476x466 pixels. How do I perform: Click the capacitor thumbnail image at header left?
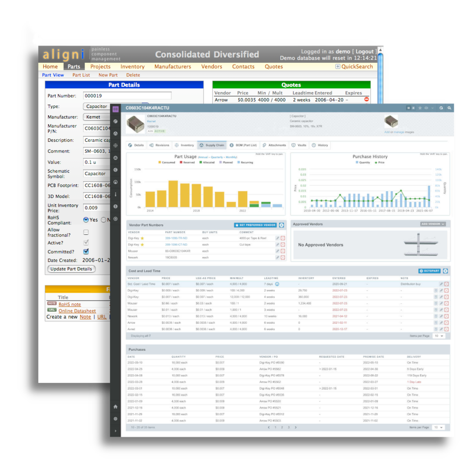point(135,124)
